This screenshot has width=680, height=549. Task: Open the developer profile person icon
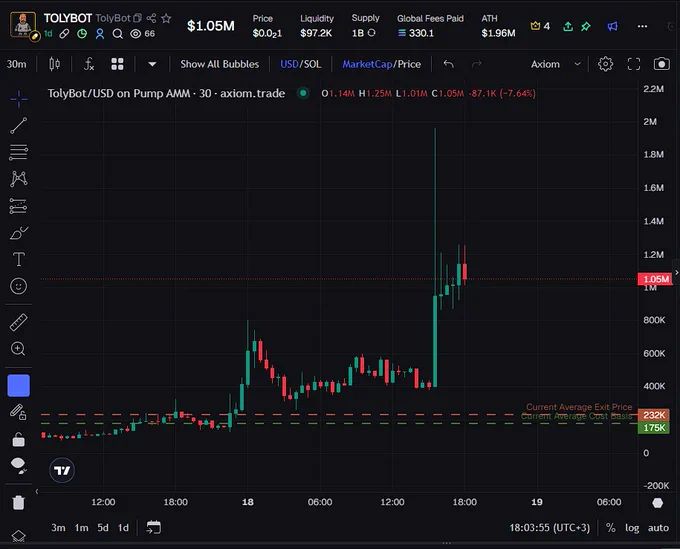click(x=100, y=33)
